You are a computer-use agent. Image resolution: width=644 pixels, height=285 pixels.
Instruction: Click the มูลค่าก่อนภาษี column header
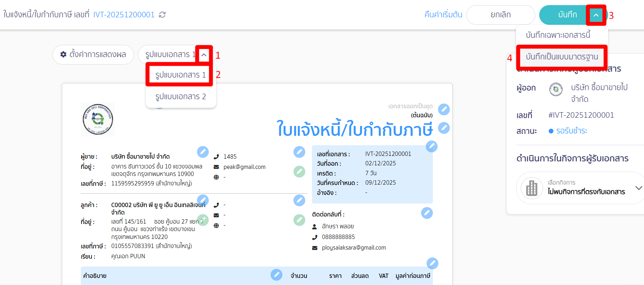(413, 276)
